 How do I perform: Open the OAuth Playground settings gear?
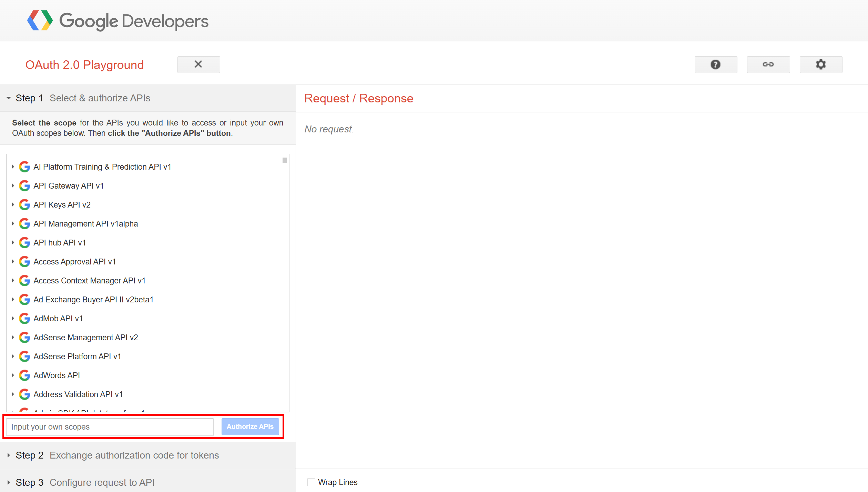[x=820, y=64]
